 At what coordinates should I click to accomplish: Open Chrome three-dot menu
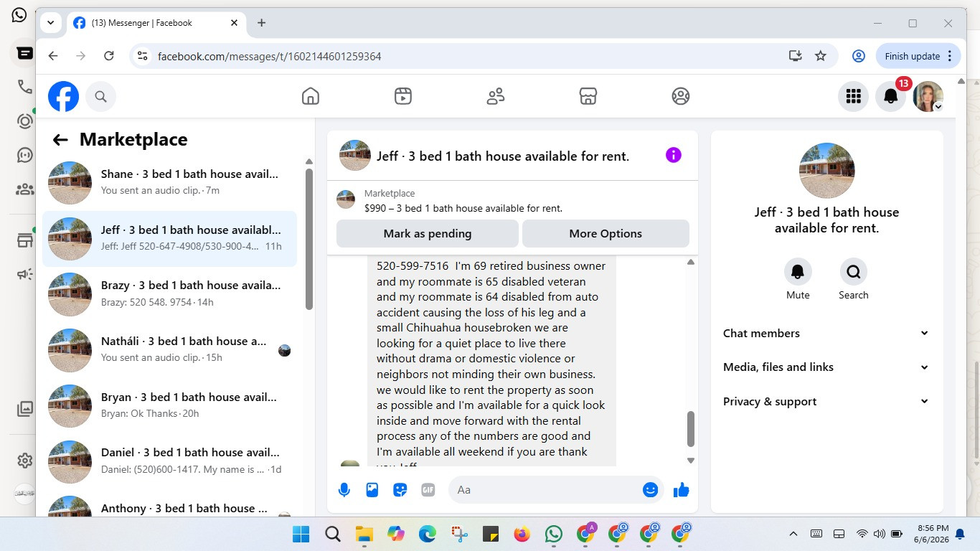pyautogui.click(x=950, y=56)
